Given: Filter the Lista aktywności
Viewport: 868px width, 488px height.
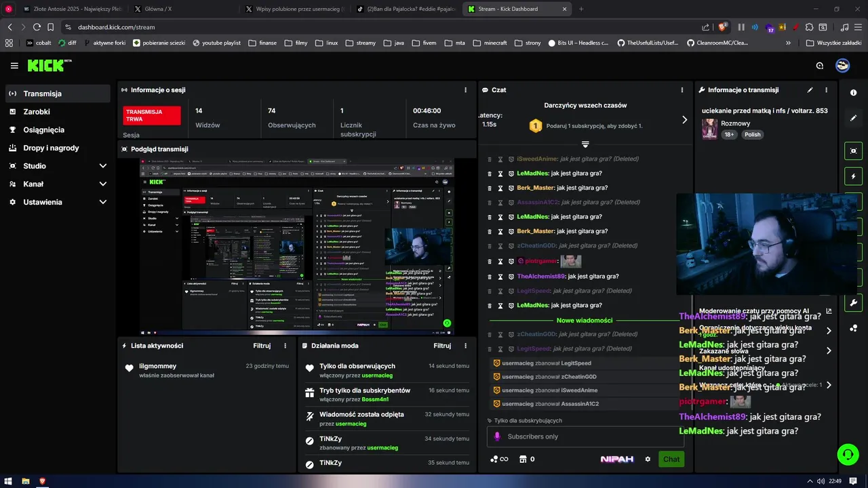Looking at the screenshot, I should coord(262,346).
